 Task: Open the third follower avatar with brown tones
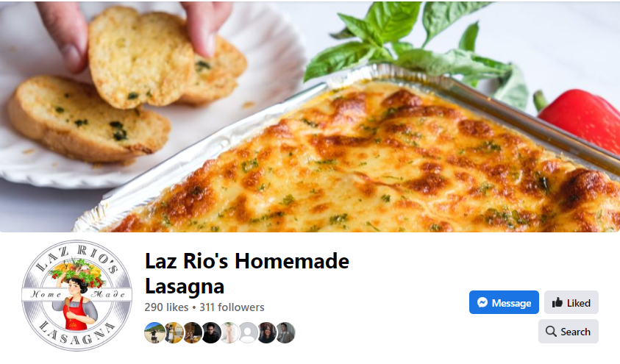tap(192, 333)
